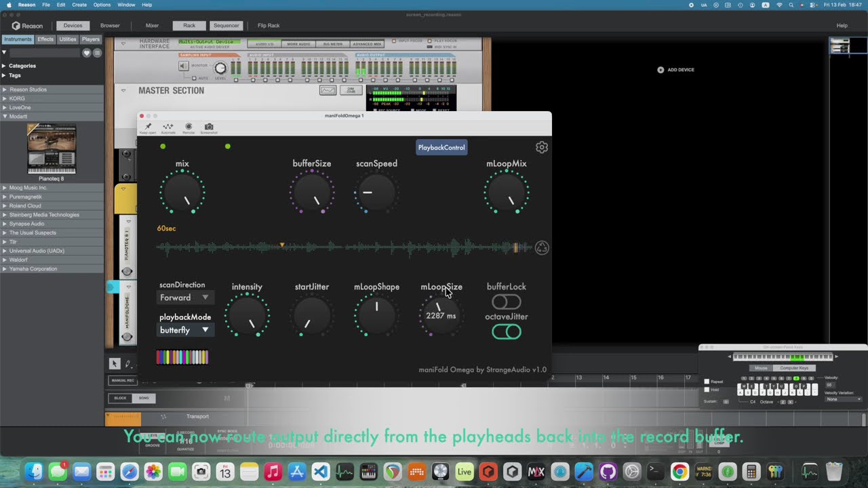The width and height of the screenshot is (868, 488).
Task: Open GitHub Desktop in the Dock
Action: click(608, 472)
